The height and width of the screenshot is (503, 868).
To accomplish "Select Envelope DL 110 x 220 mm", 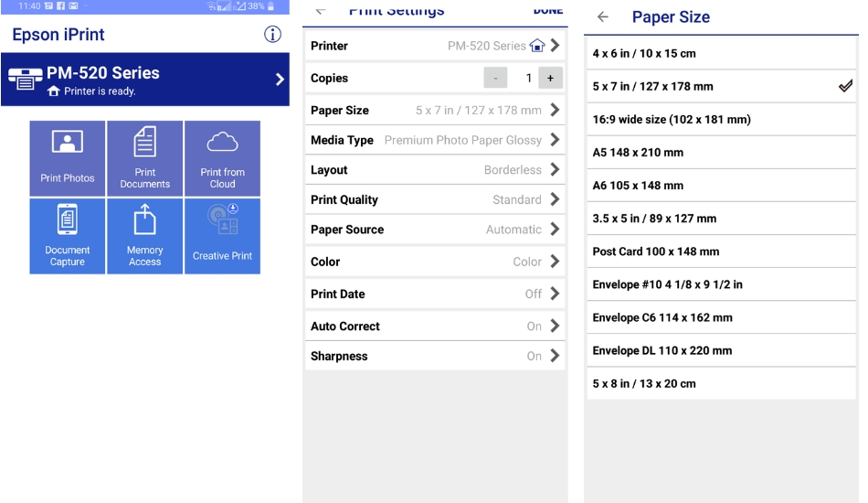I will [x=721, y=350].
